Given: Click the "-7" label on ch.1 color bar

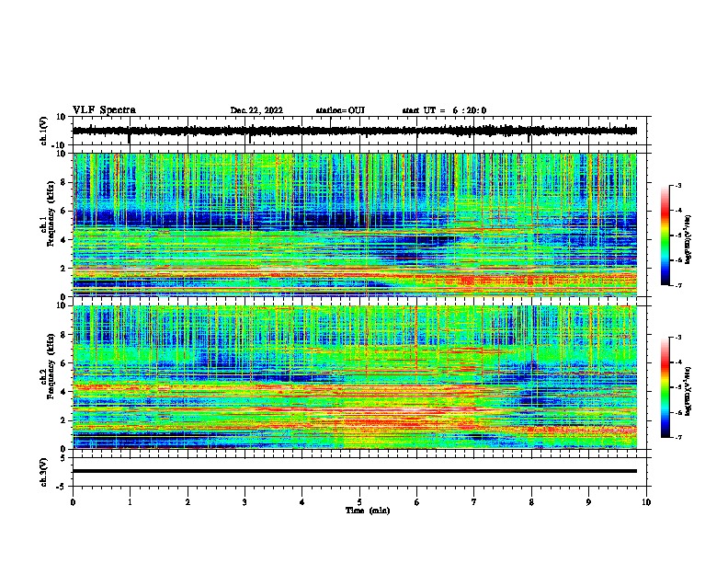Looking at the screenshot, I should pyautogui.click(x=678, y=286).
